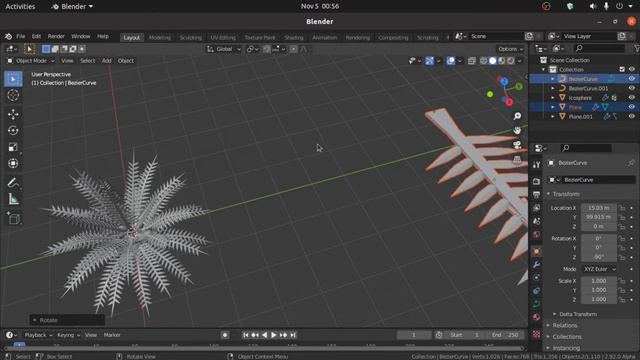Enable solid viewport shading mode
The image size is (640, 360).
[x=493, y=61]
